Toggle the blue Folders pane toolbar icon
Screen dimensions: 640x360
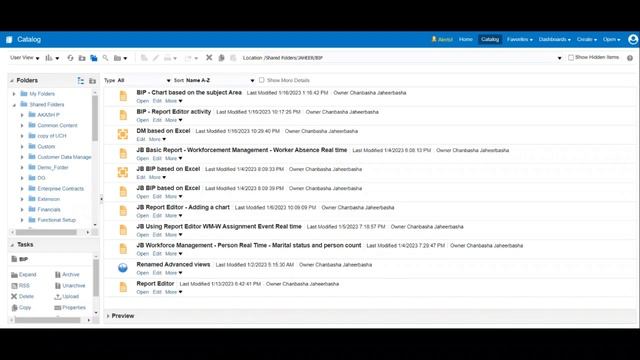pyautogui.click(x=94, y=58)
